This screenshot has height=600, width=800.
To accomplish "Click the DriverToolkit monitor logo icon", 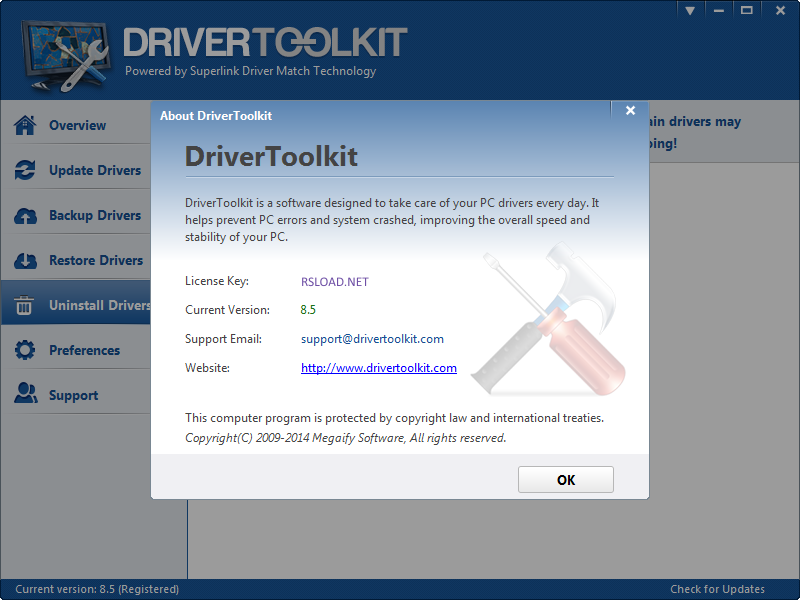I will tap(65, 55).
